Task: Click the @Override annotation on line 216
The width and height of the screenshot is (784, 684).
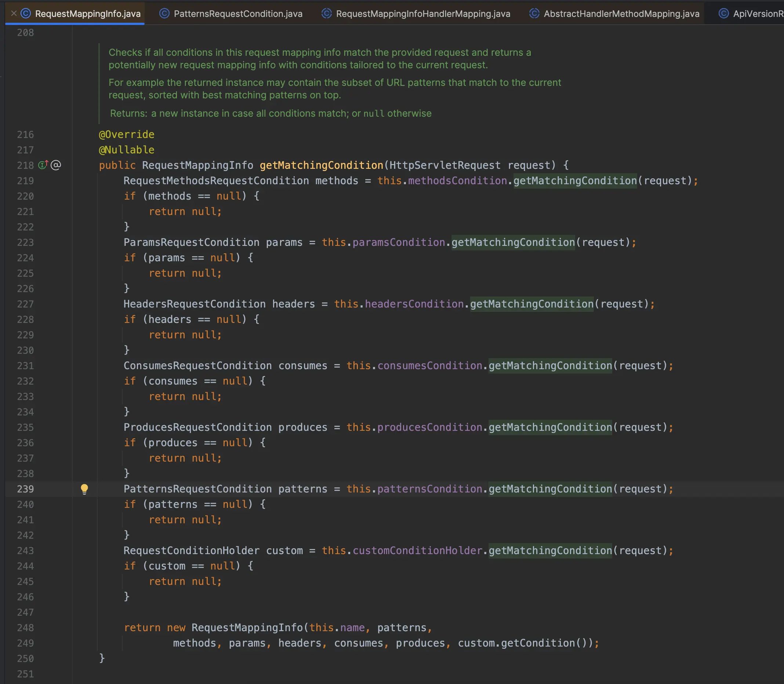Action: 127,134
